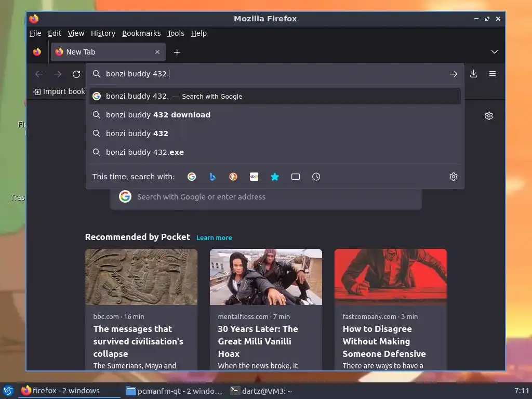Open the Tools menu
This screenshot has width=532, height=399.
[176, 33]
